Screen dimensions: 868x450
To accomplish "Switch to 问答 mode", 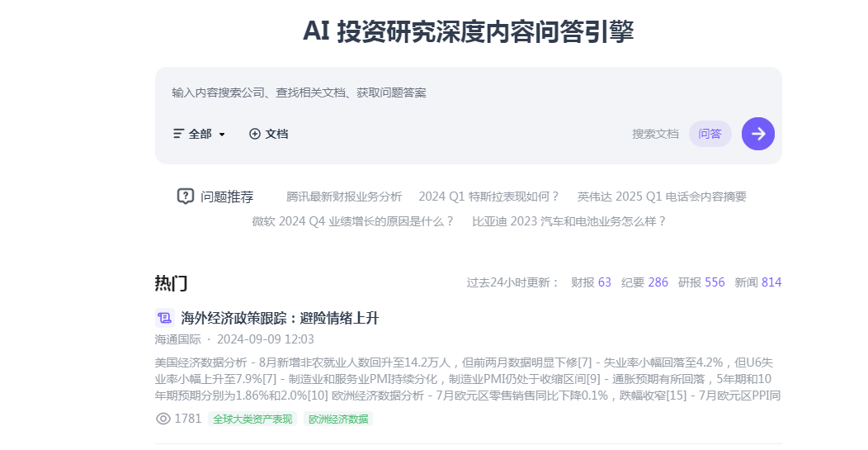I will (710, 134).
